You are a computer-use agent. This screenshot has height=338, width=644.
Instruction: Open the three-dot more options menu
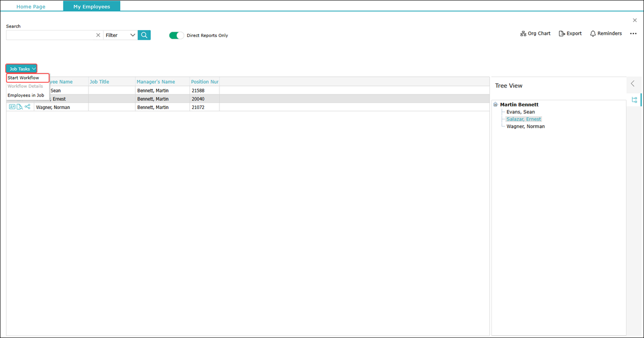[633, 33]
